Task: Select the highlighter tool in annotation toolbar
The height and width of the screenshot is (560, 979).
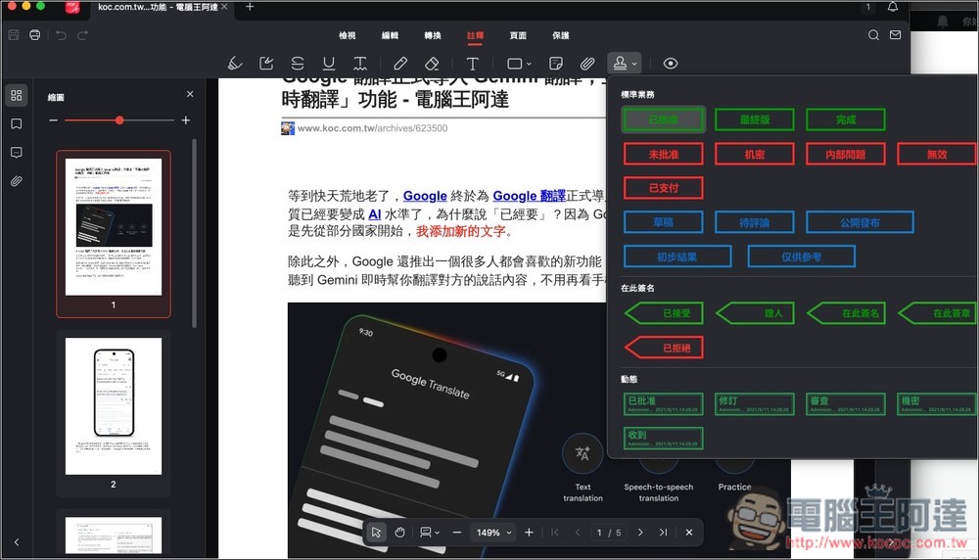Action: tap(235, 63)
